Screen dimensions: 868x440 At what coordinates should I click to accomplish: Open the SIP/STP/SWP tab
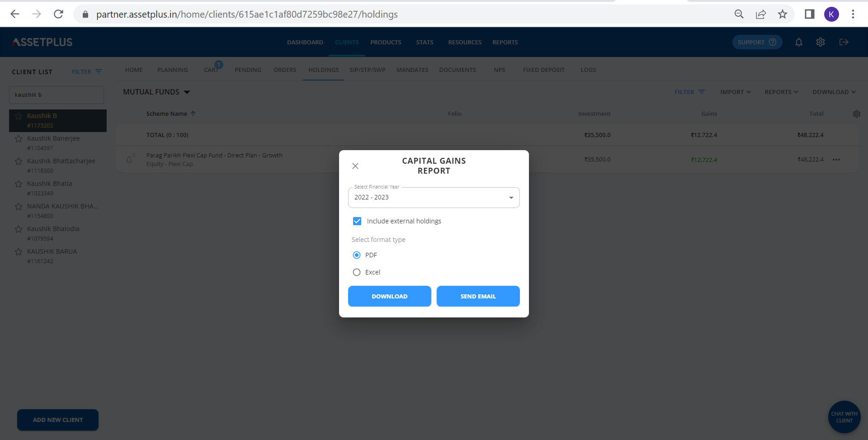(368, 70)
